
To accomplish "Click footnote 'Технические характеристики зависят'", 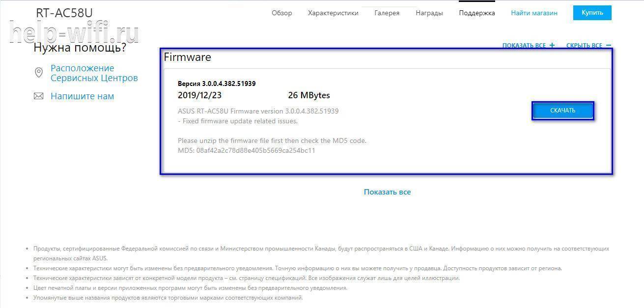I will point(247,278).
